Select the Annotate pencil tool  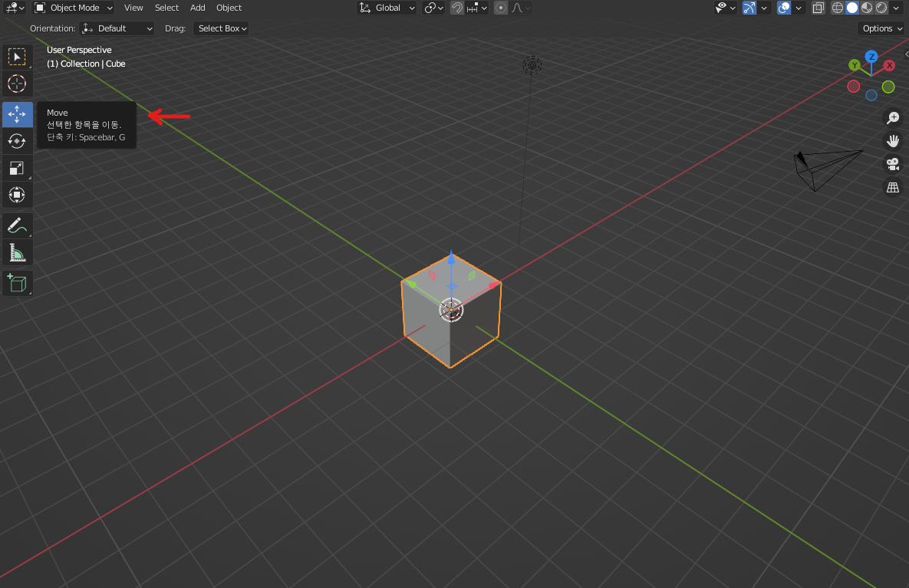click(x=17, y=225)
